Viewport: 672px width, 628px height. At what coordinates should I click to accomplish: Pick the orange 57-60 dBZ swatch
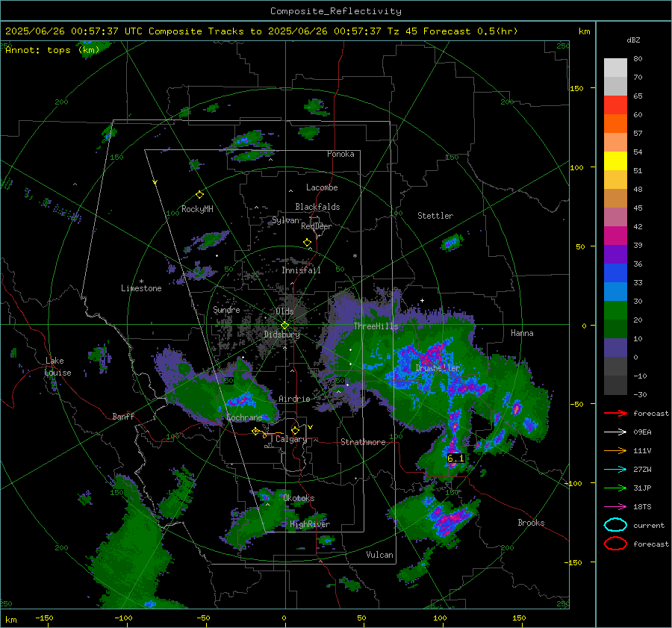(x=615, y=124)
